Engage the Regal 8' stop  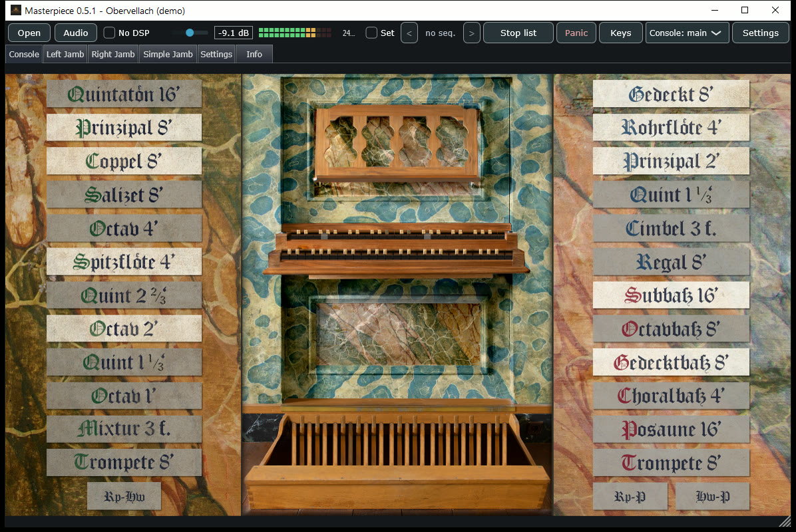coord(671,262)
